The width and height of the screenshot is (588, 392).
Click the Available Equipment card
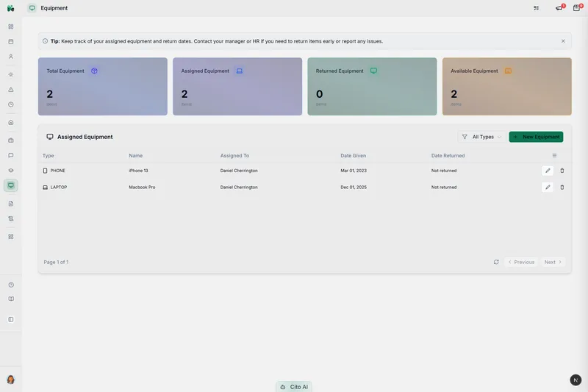(x=507, y=86)
